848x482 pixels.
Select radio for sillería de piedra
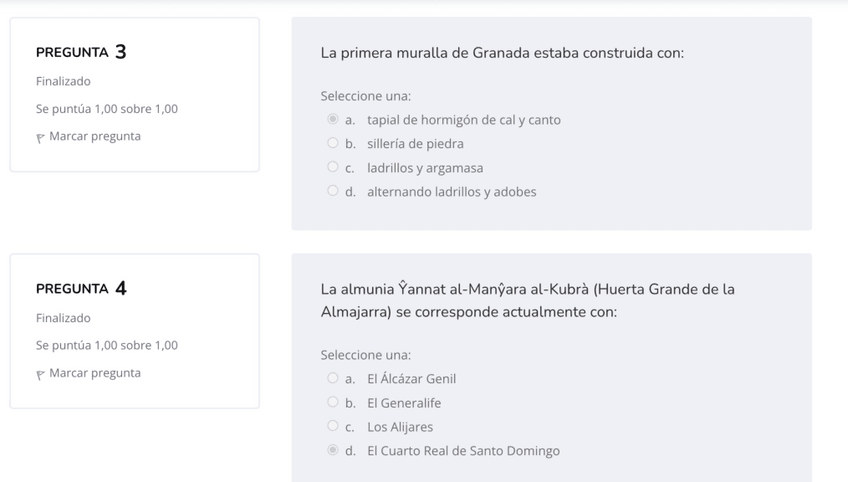pyautogui.click(x=333, y=143)
